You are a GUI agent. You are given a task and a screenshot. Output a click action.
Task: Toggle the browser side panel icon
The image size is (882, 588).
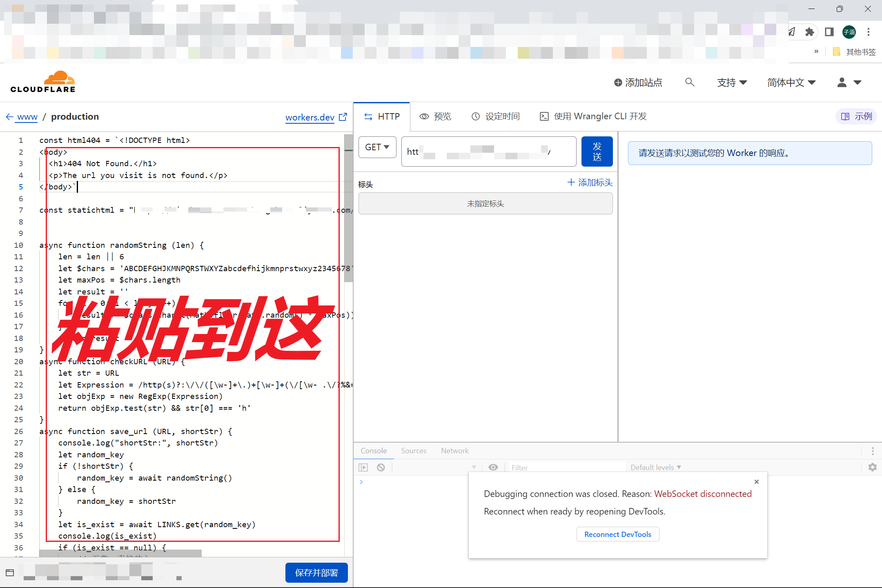tap(829, 32)
